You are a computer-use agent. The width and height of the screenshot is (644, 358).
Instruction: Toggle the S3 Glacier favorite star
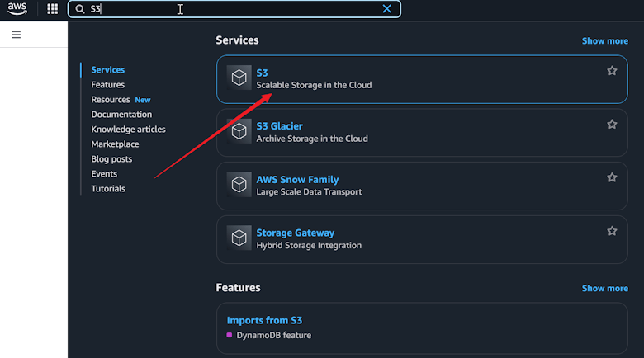612,124
